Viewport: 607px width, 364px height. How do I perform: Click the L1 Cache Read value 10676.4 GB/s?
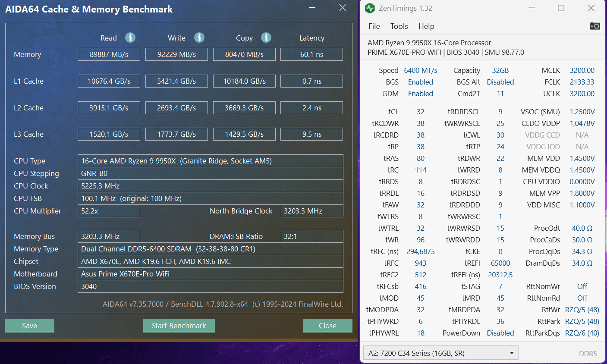pyautogui.click(x=109, y=81)
